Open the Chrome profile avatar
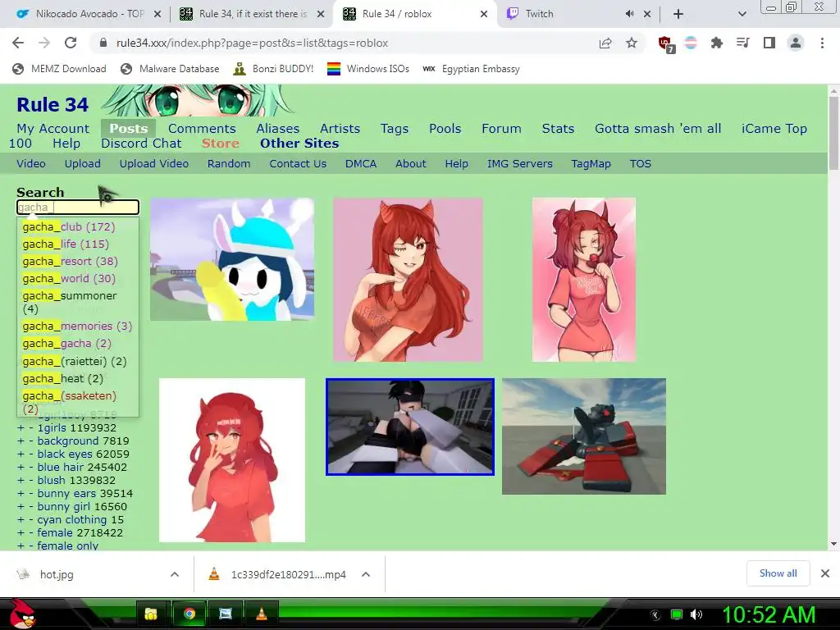Viewport: 840px width, 630px height. pos(796,43)
